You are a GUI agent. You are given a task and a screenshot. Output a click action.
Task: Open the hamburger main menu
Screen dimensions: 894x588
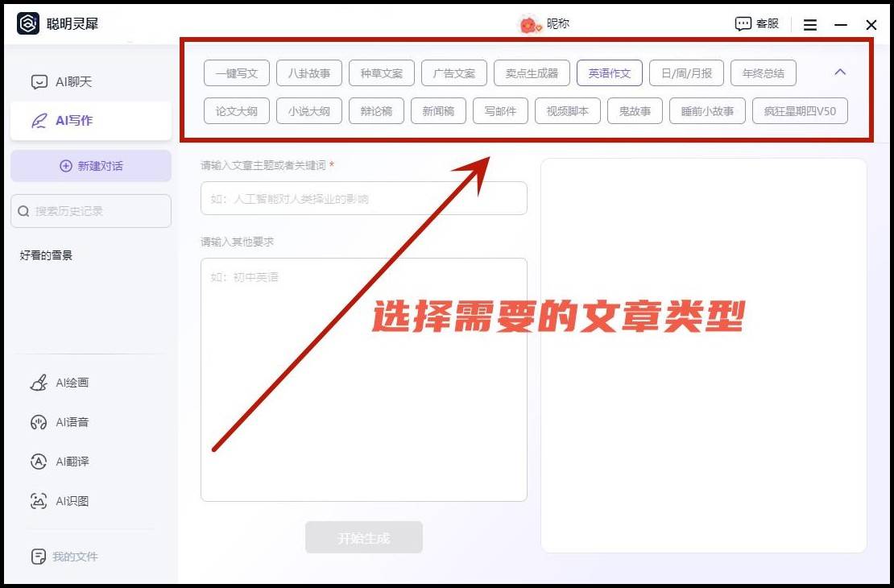tap(810, 25)
